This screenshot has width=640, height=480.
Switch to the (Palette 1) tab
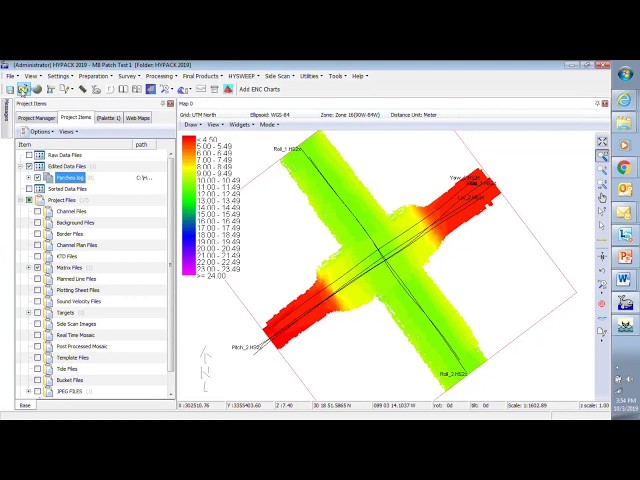[109, 118]
